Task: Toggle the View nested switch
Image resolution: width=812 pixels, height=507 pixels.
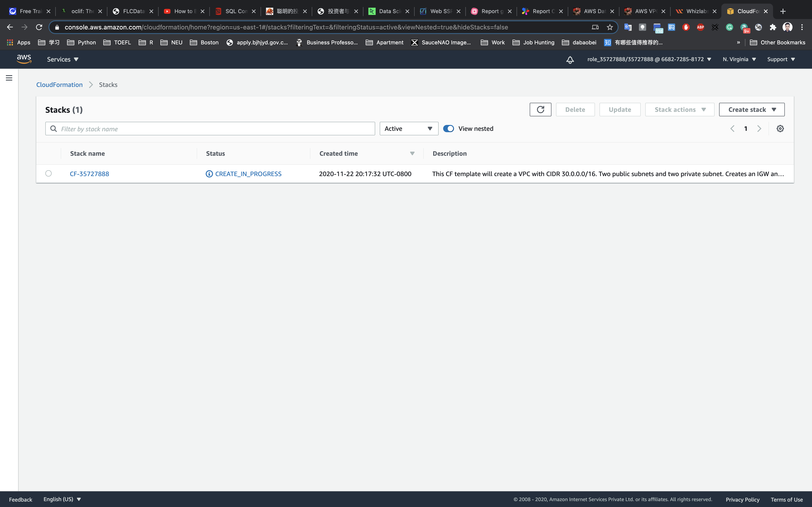Action: point(448,129)
